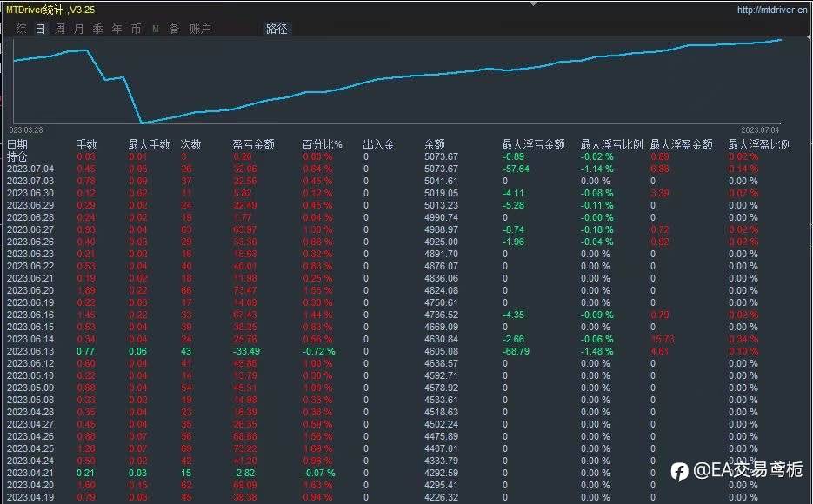This screenshot has height=504, width=813.
Task: Click the green 0.21 lots cell
Action: point(85,473)
